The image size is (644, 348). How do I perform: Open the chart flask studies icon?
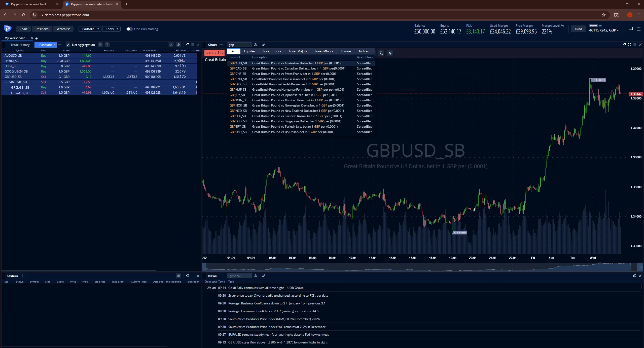(381, 53)
